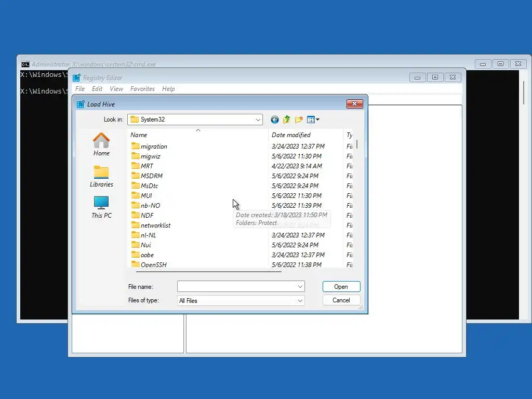The height and width of the screenshot is (399, 532).
Task: Open the File menu in Registry Editor
Action: [80, 89]
